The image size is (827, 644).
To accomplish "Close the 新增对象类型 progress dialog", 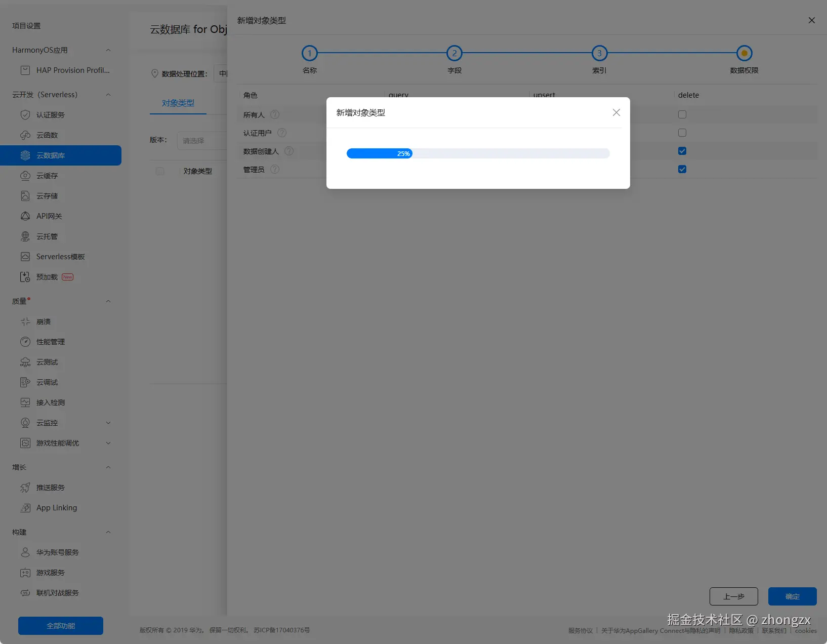I will click(616, 112).
